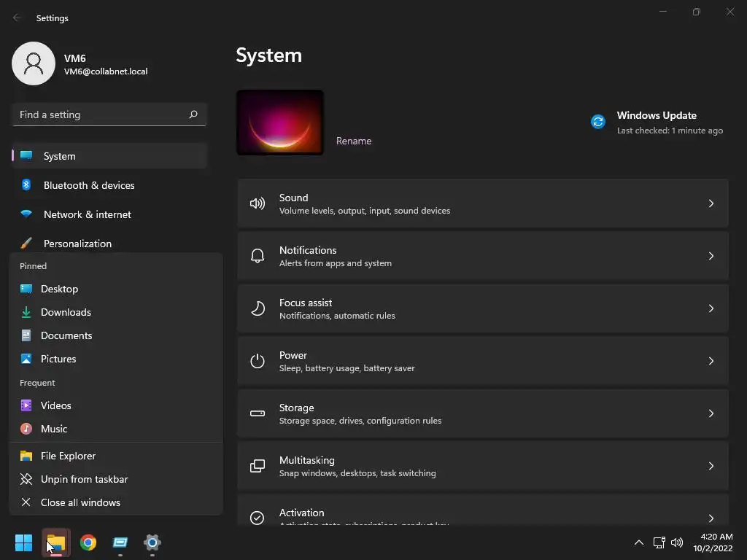Open Downloads from pinned jump list
The height and width of the screenshot is (560, 747).
point(116,312)
